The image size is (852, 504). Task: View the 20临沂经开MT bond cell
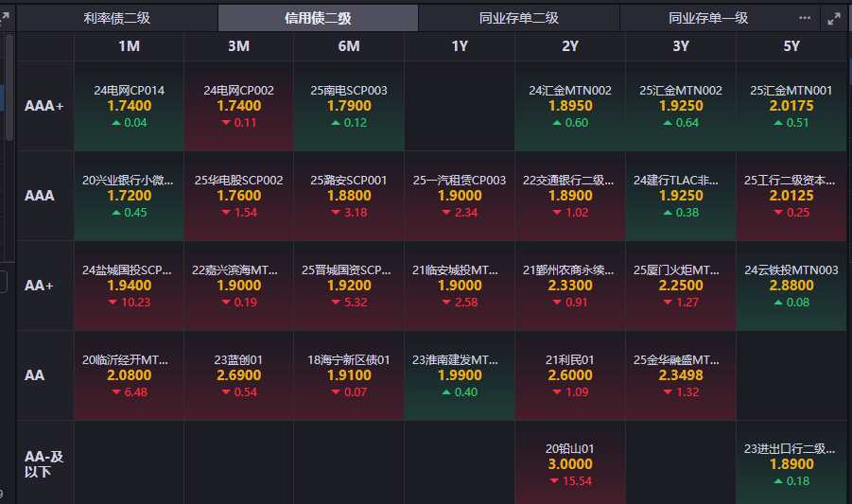(129, 375)
